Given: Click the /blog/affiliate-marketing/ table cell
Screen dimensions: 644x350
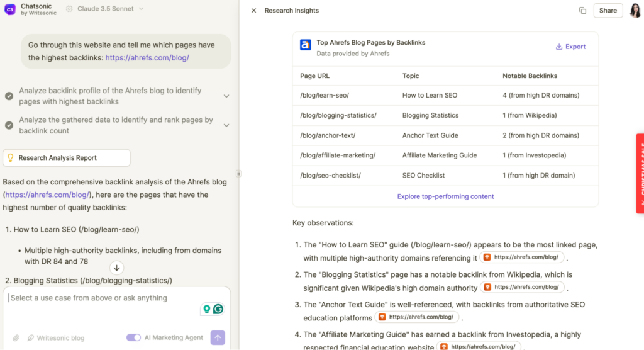Looking at the screenshot, I should (338, 155).
